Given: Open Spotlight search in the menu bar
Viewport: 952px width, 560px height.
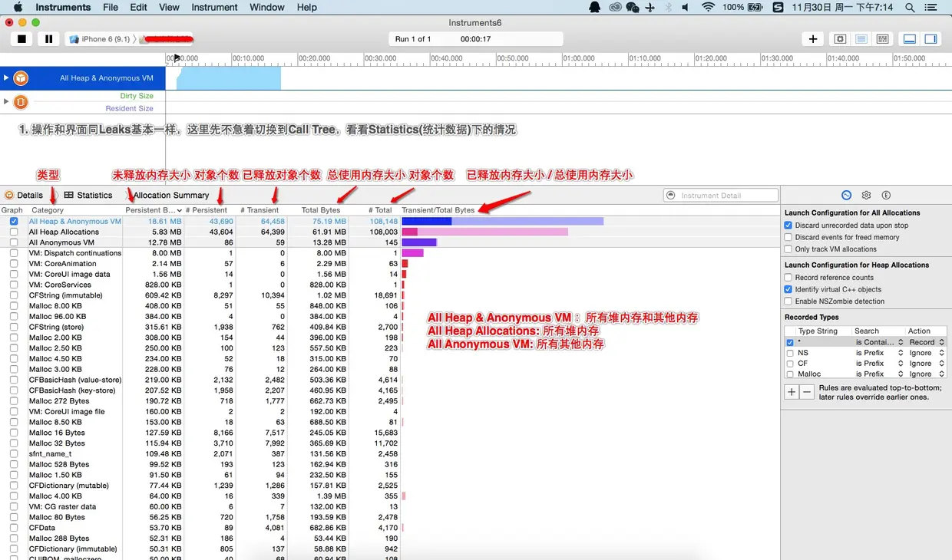Looking at the screenshot, I should [x=910, y=7].
